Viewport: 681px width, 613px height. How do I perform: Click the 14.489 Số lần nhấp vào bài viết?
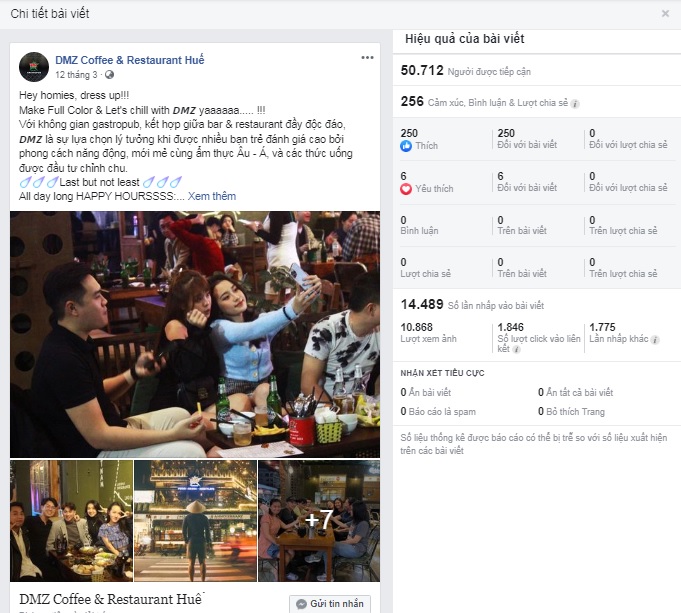click(472, 305)
